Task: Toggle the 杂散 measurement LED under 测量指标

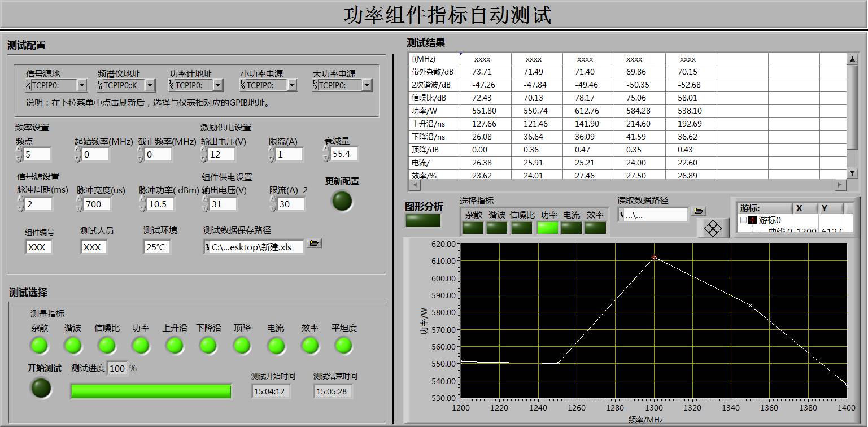Action: (x=39, y=345)
